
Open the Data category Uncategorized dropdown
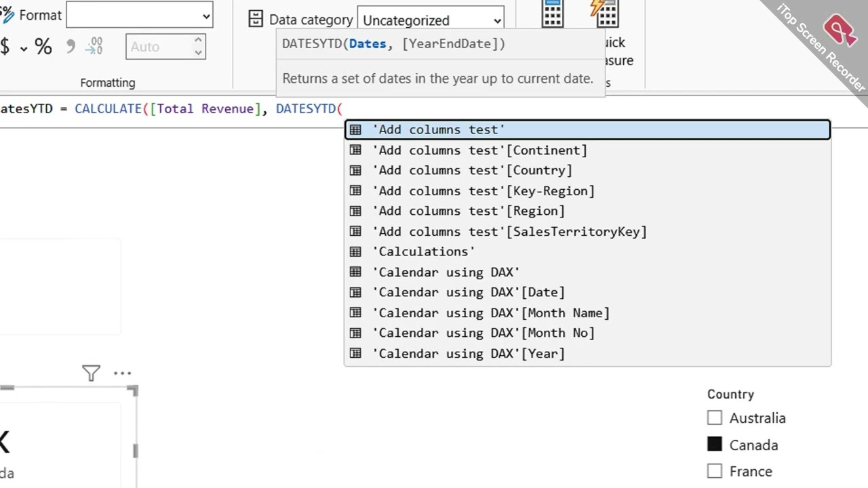(x=431, y=20)
